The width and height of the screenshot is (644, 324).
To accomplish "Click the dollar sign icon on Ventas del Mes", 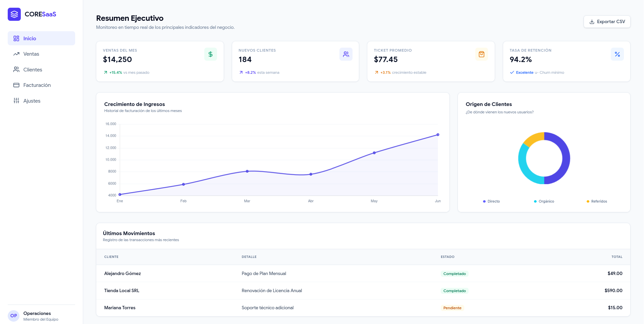I will pyautogui.click(x=211, y=54).
